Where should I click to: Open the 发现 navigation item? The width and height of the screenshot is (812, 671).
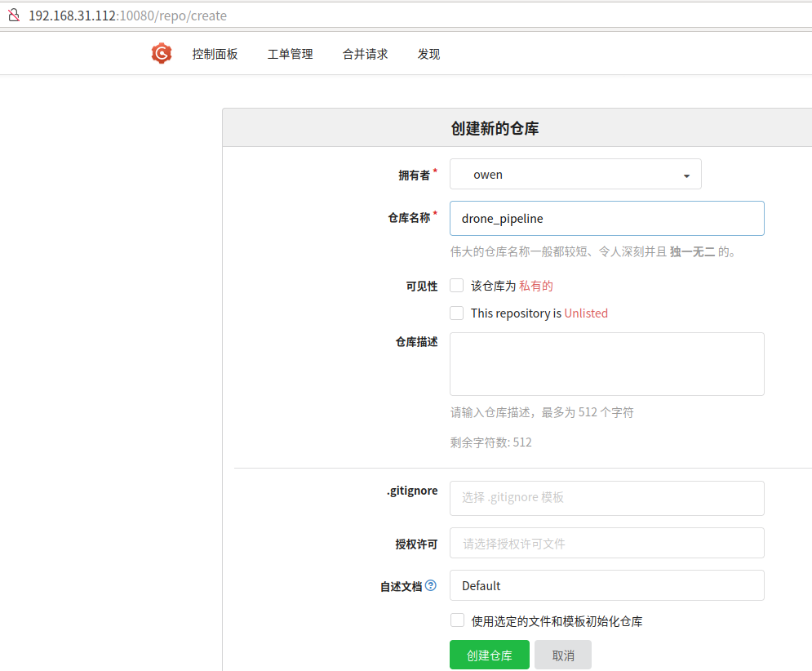coord(428,54)
